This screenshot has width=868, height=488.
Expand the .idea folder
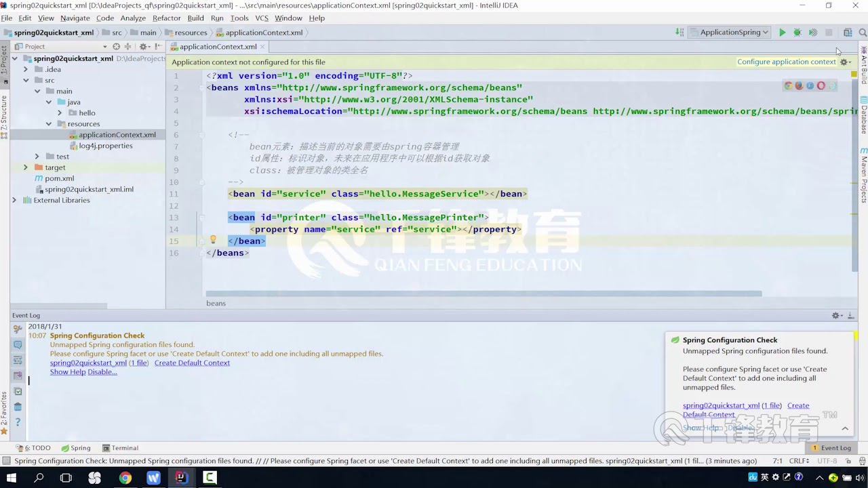click(26, 69)
